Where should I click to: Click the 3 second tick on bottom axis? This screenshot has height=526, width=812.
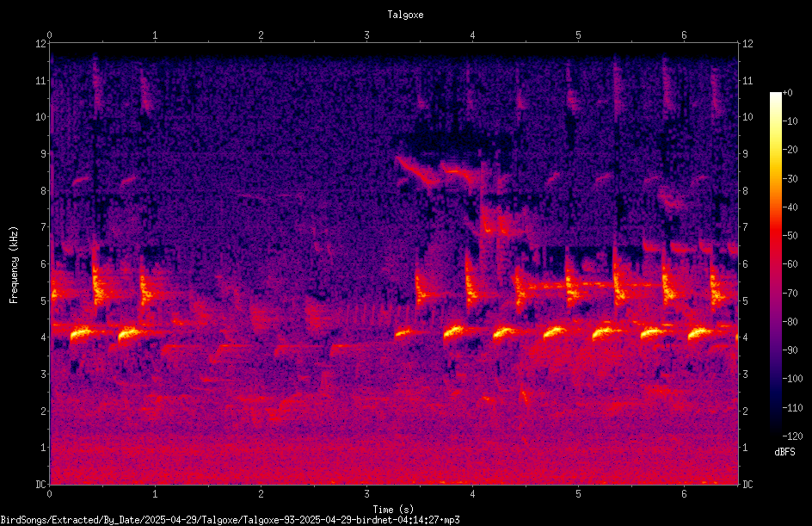click(x=366, y=494)
